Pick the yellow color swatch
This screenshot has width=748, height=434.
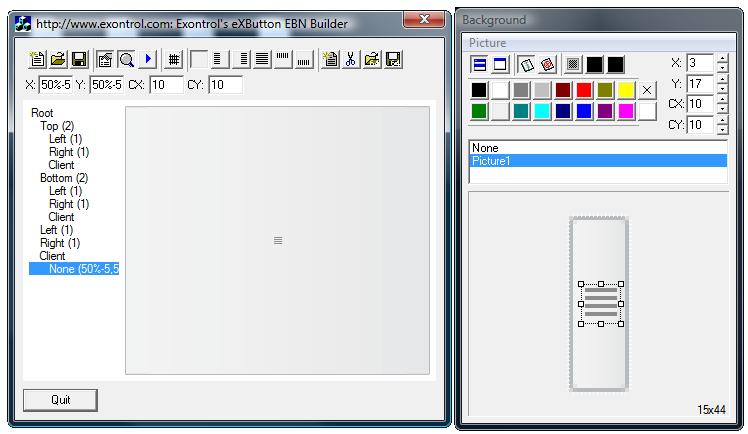[x=626, y=90]
